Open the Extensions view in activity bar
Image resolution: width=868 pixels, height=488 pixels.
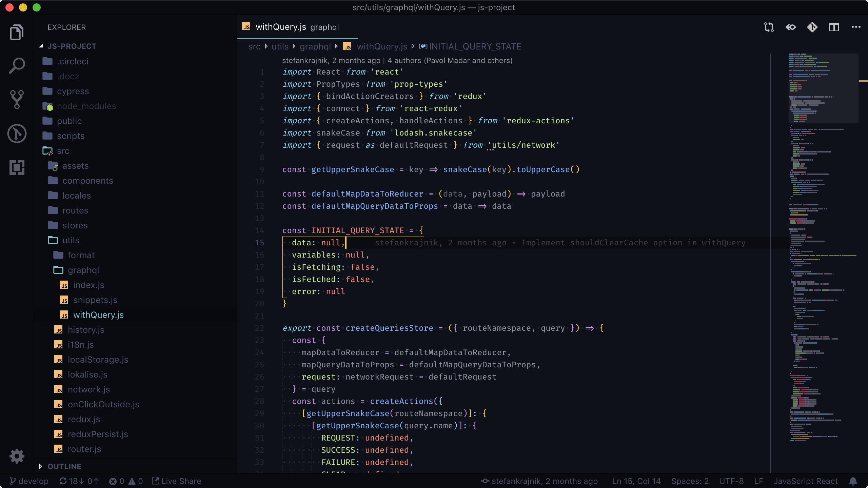coord(17,167)
